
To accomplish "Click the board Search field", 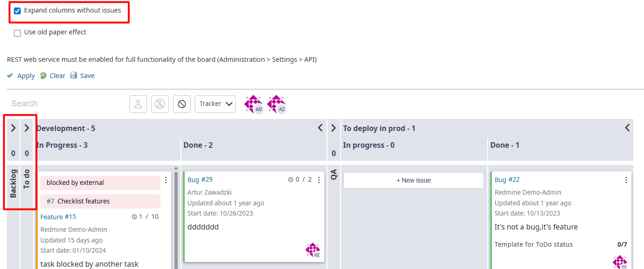I will (x=65, y=104).
